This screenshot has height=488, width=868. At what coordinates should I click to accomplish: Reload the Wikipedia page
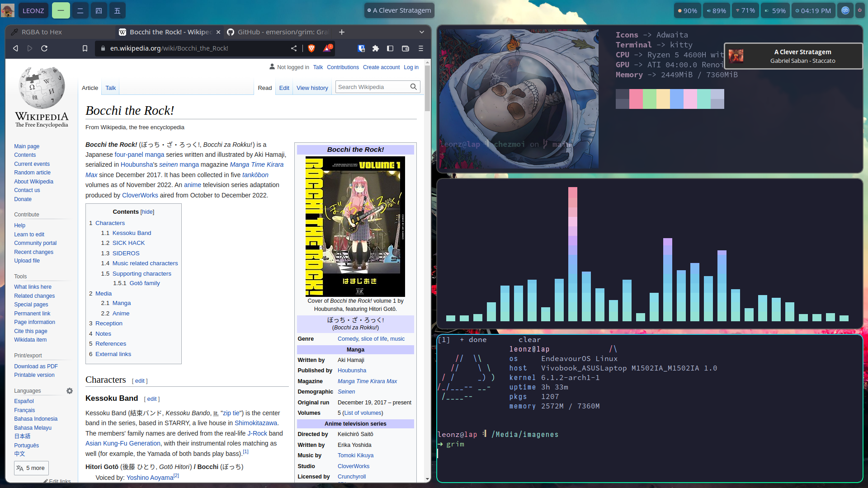(44, 48)
